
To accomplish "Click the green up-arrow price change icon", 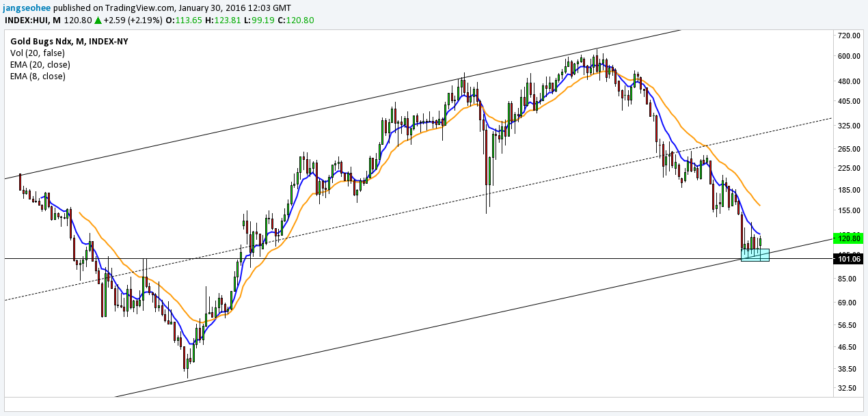I will pyautogui.click(x=98, y=20).
